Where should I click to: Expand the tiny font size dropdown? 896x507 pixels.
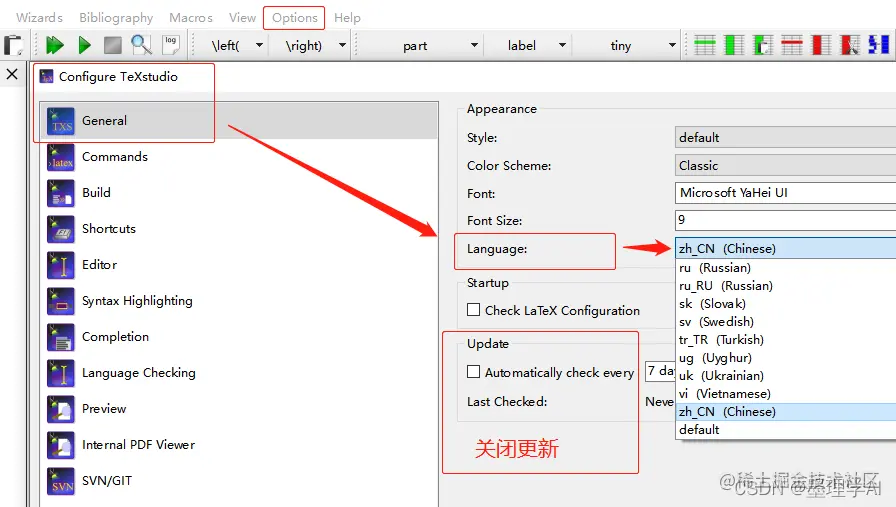point(672,45)
